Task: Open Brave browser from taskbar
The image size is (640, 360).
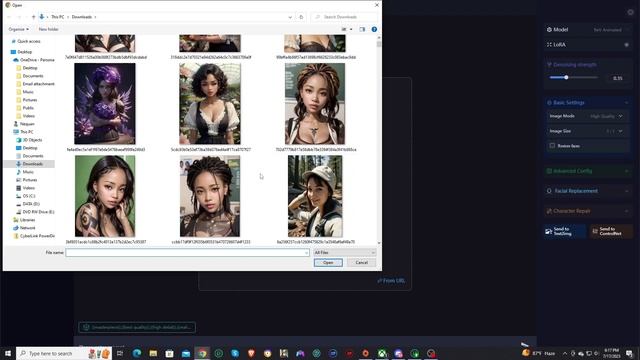Action: point(251,353)
